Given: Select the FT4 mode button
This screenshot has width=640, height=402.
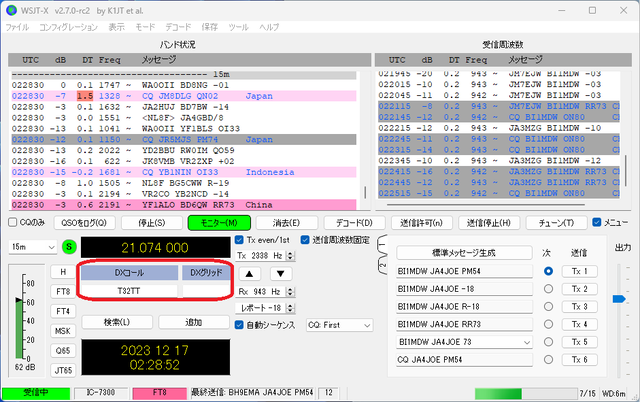Looking at the screenshot, I should coord(63,311).
